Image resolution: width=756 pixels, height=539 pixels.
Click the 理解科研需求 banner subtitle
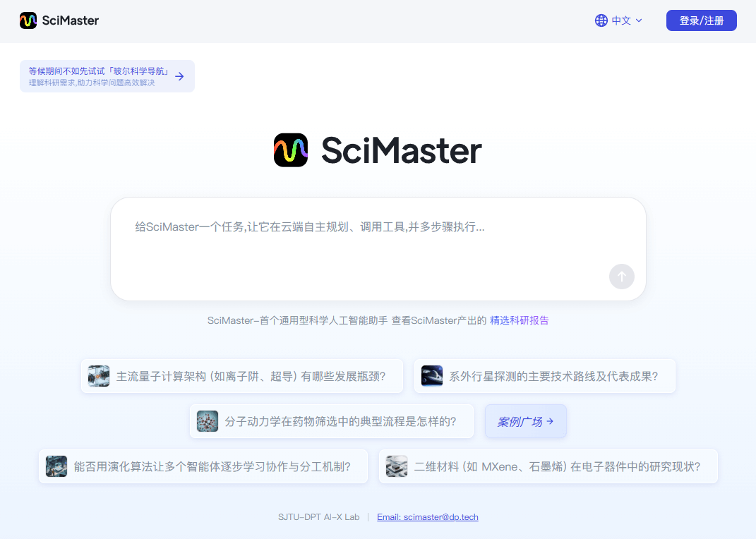click(92, 83)
